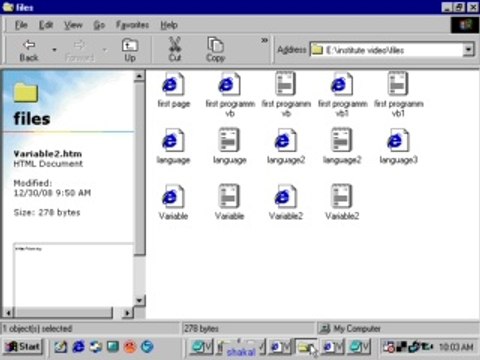Select the 'Variable2' text file icon
Image resolution: width=480 pixels, height=360 pixels.
pos(341,196)
